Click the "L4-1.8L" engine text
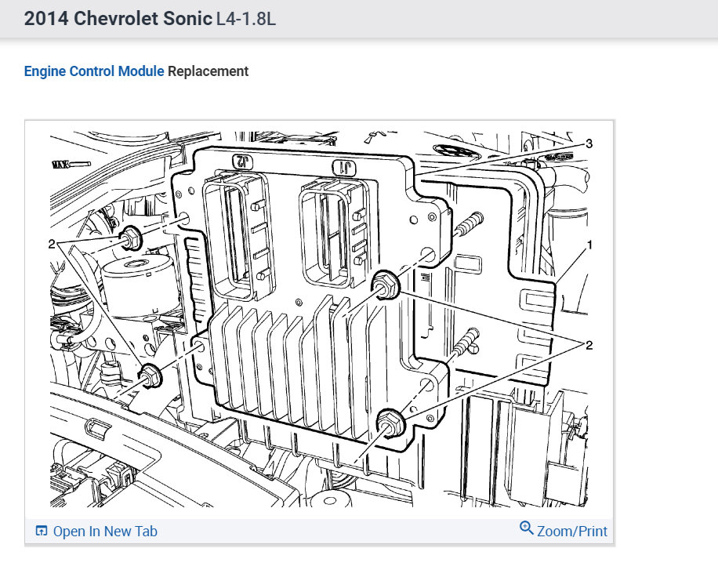The width and height of the screenshot is (718, 588). point(246,19)
